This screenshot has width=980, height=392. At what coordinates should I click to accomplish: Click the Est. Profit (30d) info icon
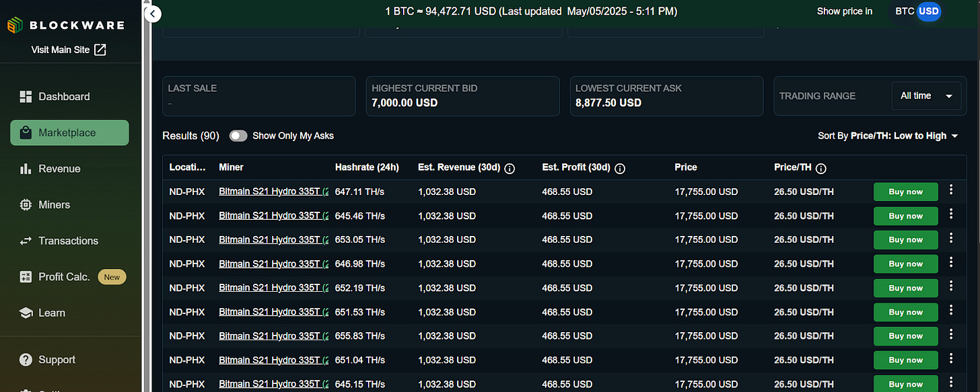[x=620, y=168]
